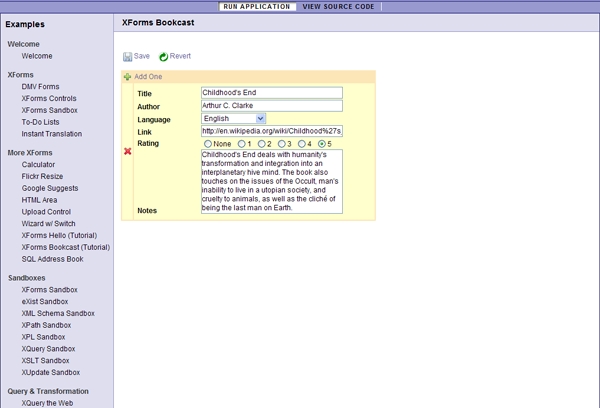Open XQuery Sandbox link
The height and width of the screenshot is (408, 600).
tap(48, 349)
